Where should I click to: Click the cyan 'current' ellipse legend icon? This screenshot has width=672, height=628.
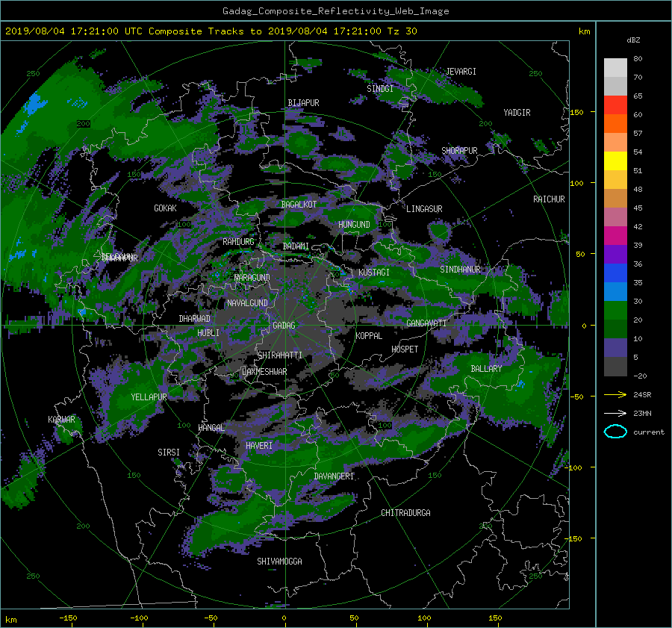[615, 432]
